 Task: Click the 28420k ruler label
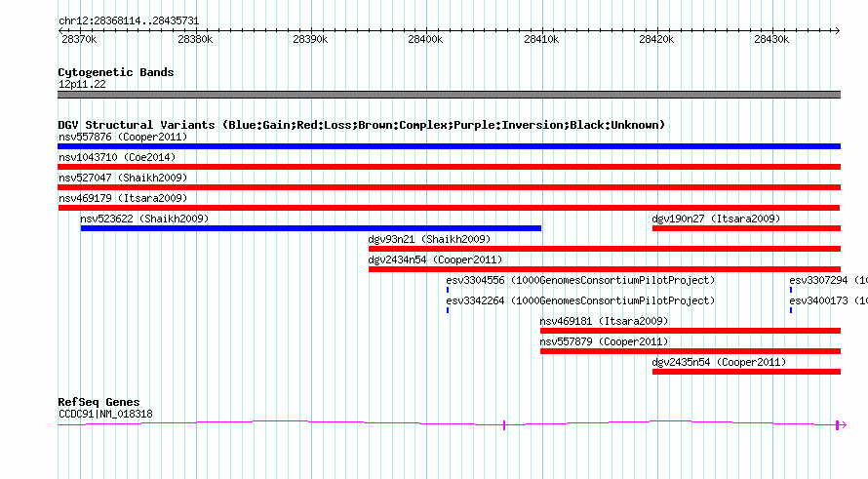(x=656, y=39)
